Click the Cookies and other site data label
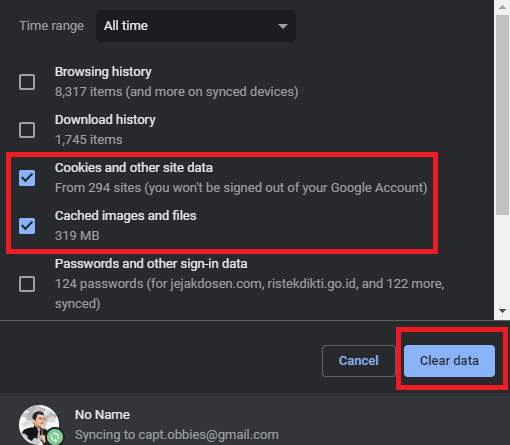 tap(134, 168)
